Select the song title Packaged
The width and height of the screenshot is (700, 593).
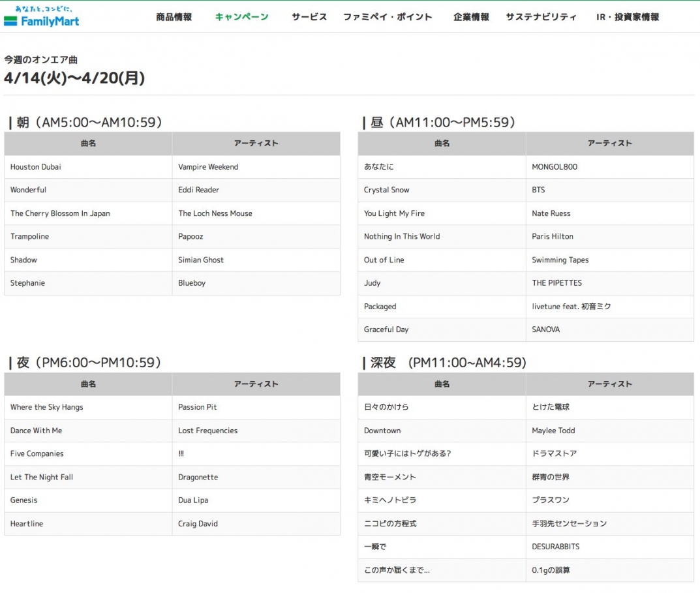380,307
